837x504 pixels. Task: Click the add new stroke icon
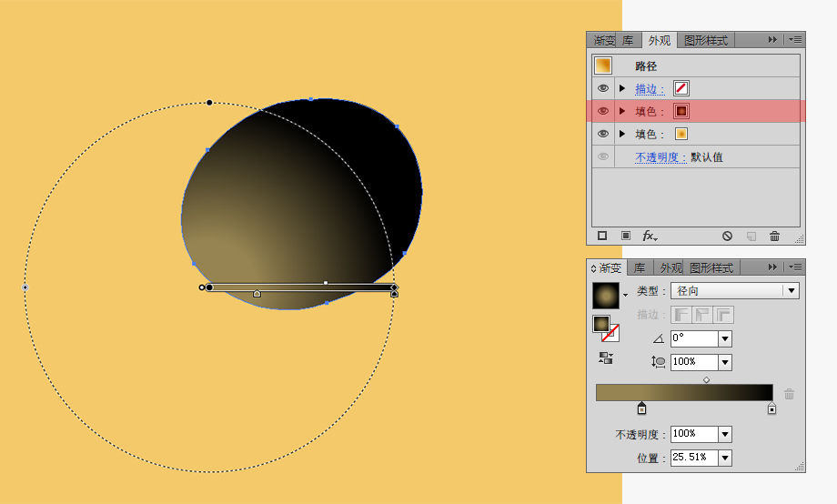pos(602,236)
